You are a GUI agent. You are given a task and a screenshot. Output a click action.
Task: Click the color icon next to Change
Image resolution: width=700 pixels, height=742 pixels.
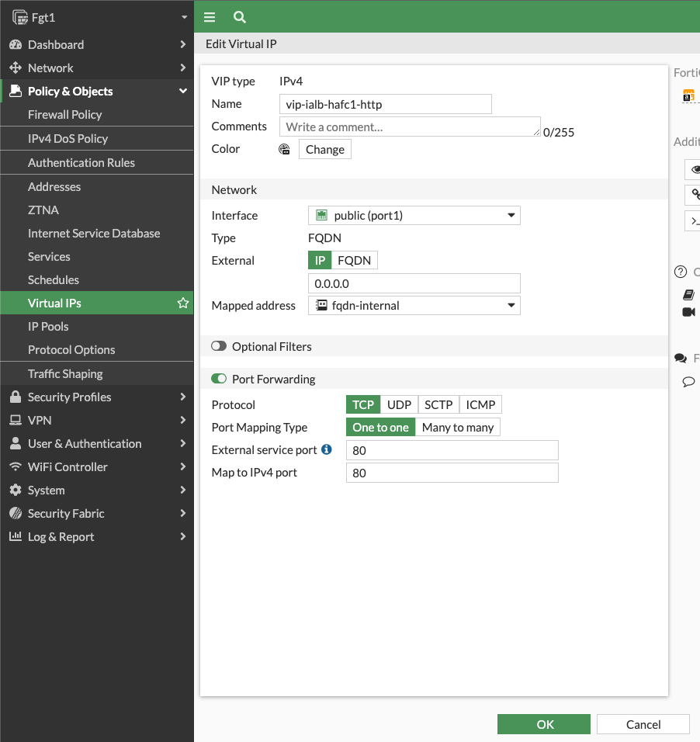click(x=284, y=149)
